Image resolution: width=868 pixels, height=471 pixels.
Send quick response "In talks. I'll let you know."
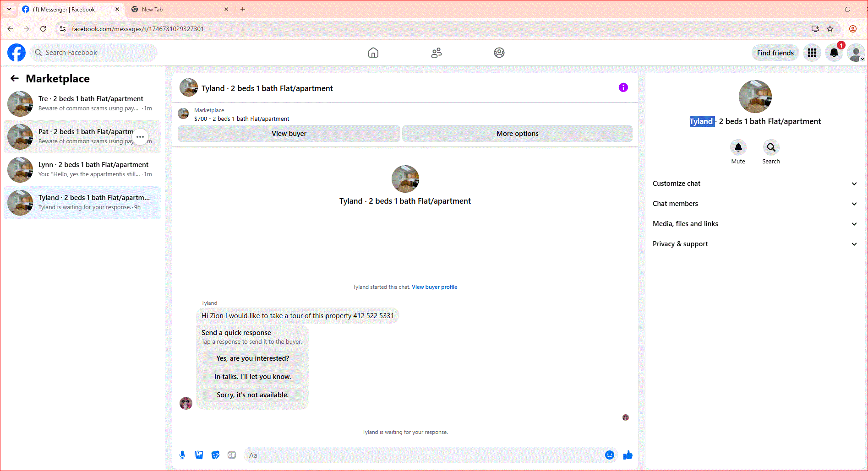[x=252, y=377]
